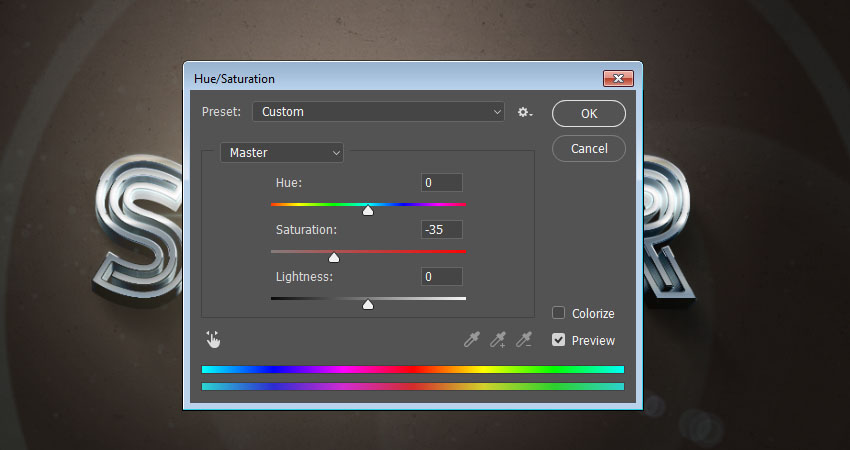Click the Lightness slider handle
This screenshot has width=850, height=450.
368,304
